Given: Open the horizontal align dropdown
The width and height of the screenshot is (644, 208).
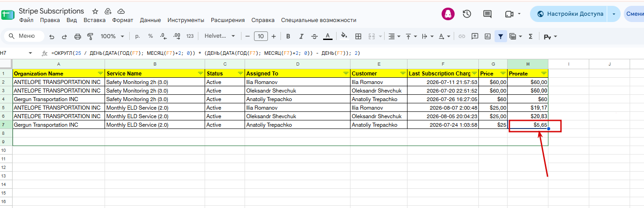Looking at the screenshot, I should pos(394,36).
